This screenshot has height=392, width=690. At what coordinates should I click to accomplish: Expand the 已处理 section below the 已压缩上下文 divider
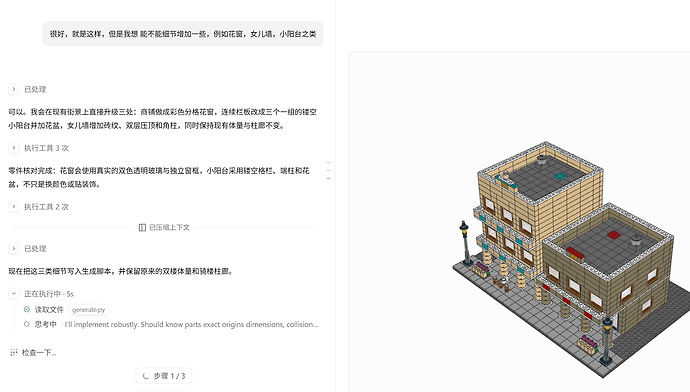tap(14, 248)
